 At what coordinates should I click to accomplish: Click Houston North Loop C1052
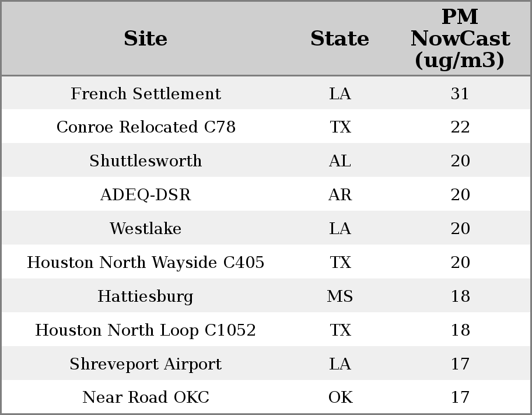point(145,330)
